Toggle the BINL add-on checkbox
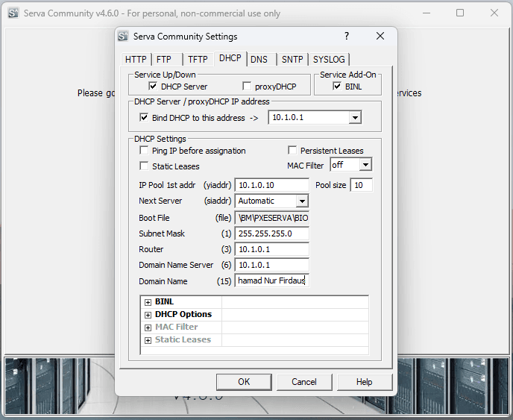513x420 pixels. [x=337, y=87]
